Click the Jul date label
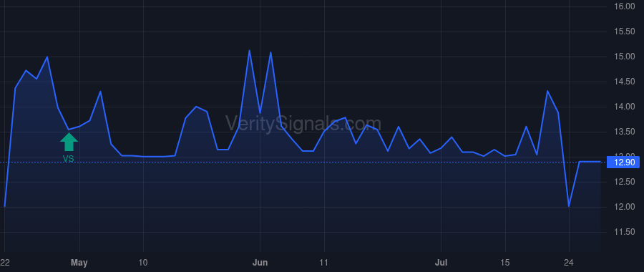The width and height of the screenshot is (644, 272). coord(441,263)
